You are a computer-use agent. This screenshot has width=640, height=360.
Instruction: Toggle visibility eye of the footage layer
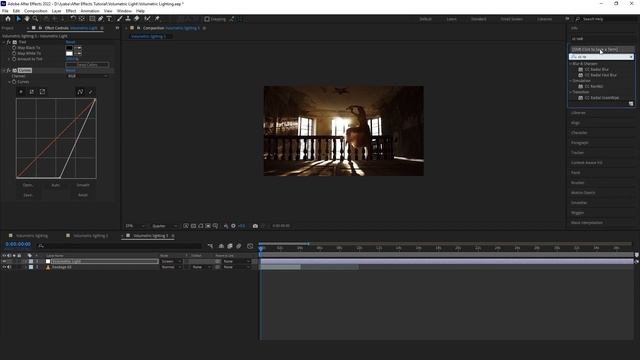click(x=4, y=267)
